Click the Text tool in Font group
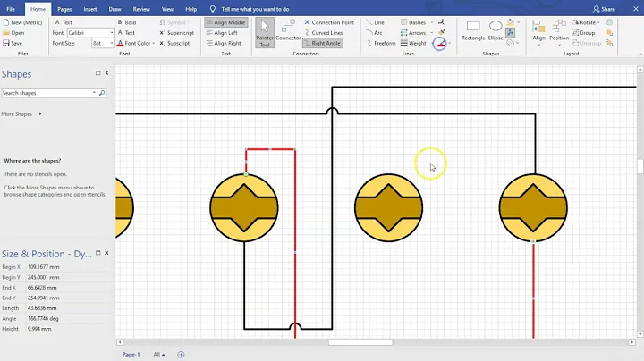The image size is (644, 361). pyautogui.click(x=64, y=22)
